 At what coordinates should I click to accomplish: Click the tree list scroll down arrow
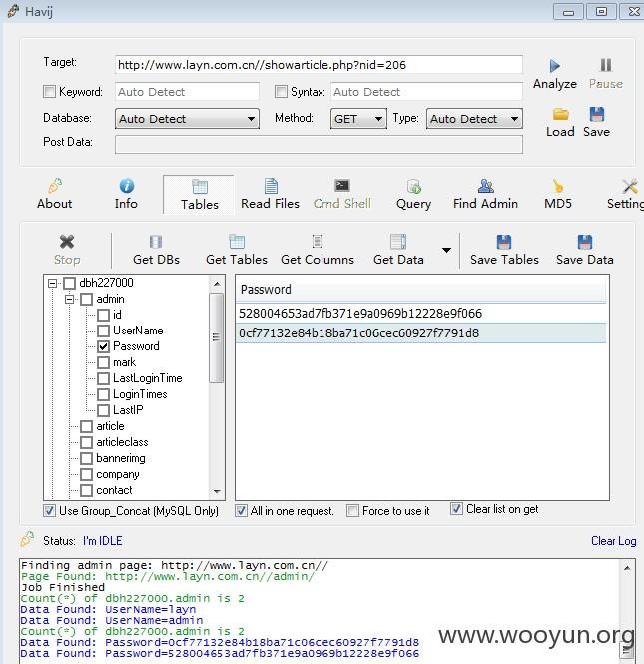coord(217,491)
